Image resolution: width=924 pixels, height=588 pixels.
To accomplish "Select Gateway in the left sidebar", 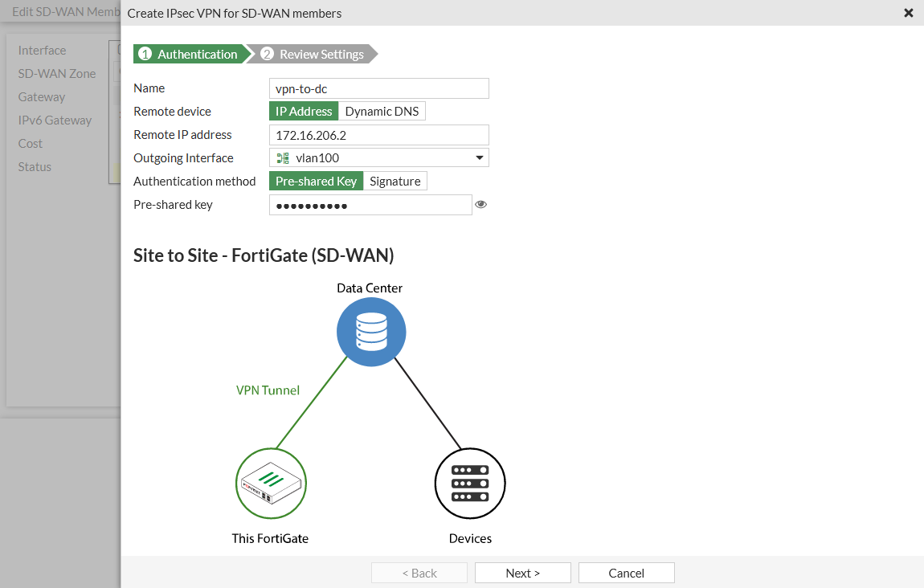I will click(x=42, y=96).
